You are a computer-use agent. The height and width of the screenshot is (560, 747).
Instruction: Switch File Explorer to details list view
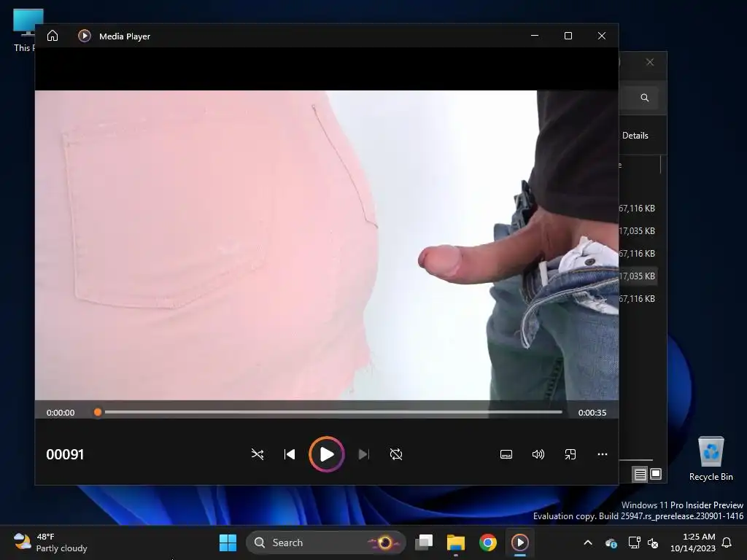(x=640, y=474)
